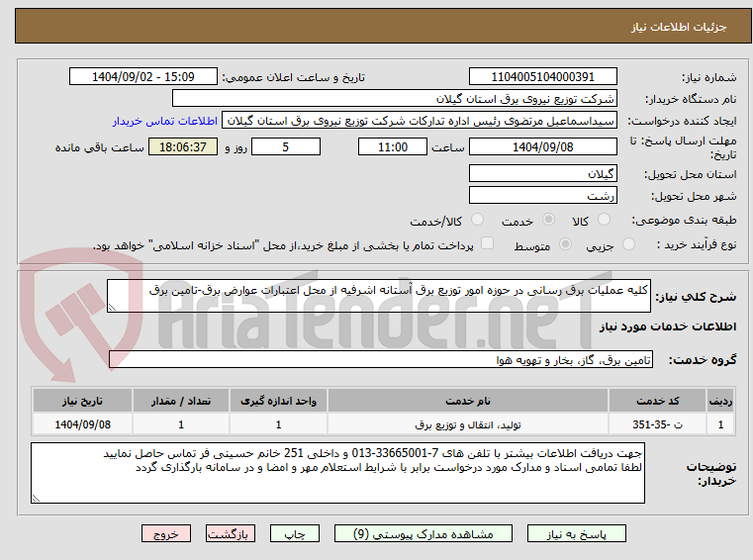
Task: Click the خروج exit button
Action: 166,533
